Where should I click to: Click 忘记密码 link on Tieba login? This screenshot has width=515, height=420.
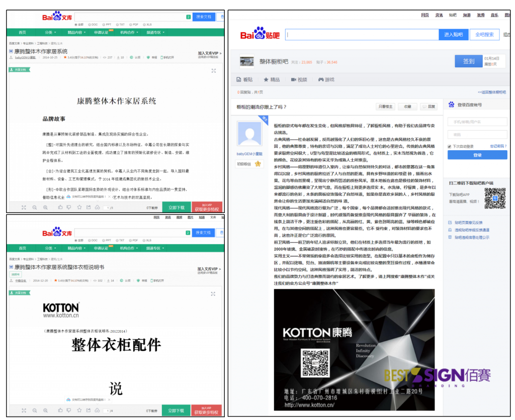coord(498,146)
